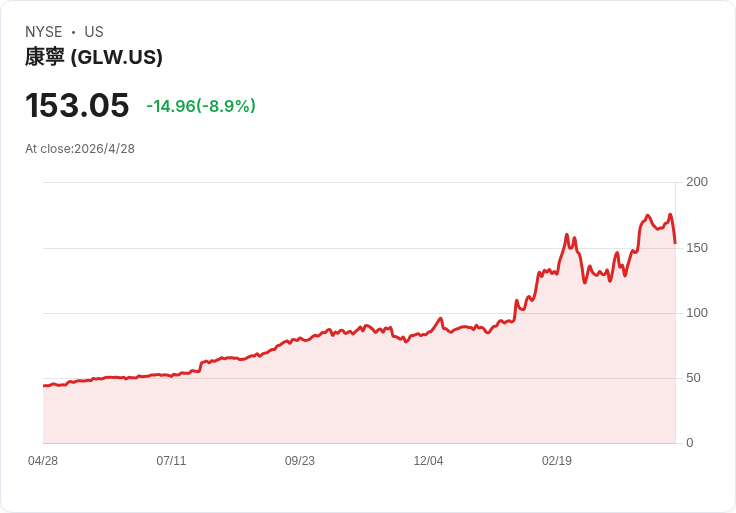Click the small price spike near 12/04

coord(440,318)
